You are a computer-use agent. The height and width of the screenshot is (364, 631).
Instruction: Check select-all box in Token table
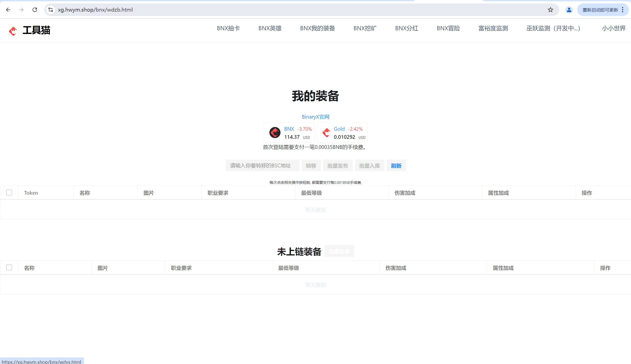(9, 192)
